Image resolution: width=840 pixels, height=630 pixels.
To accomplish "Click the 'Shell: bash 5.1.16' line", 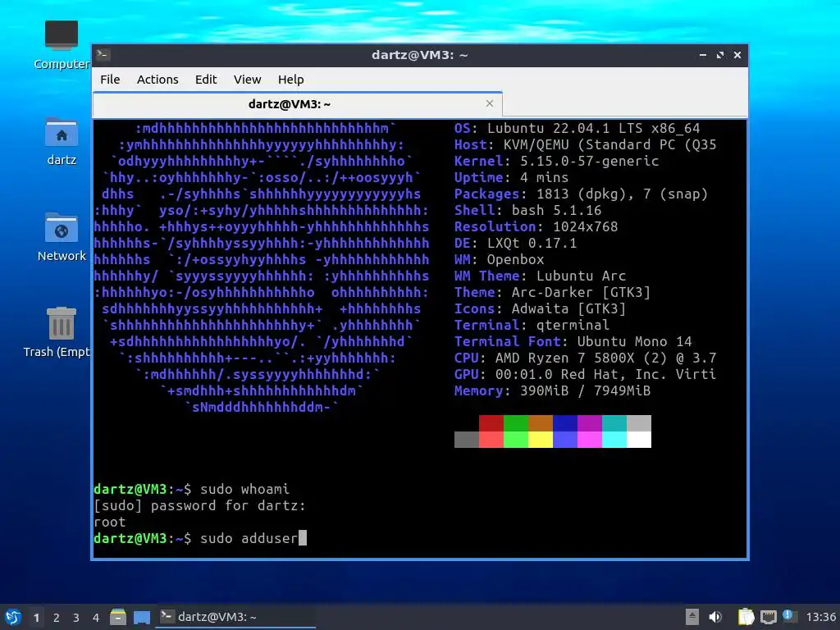I will pyautogui.click(x=527, y=211).
